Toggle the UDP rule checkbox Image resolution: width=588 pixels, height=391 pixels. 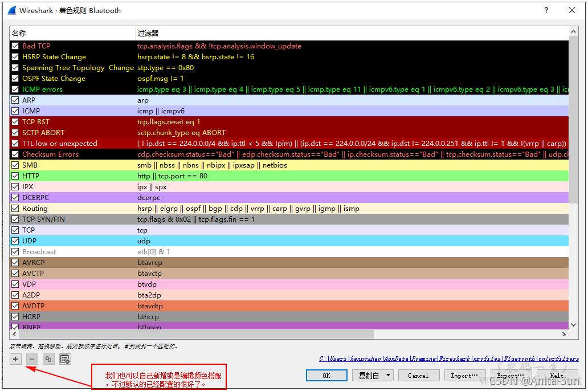15,241
